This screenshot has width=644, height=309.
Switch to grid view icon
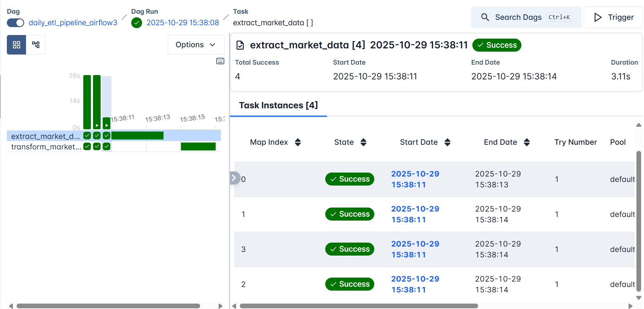16,45
